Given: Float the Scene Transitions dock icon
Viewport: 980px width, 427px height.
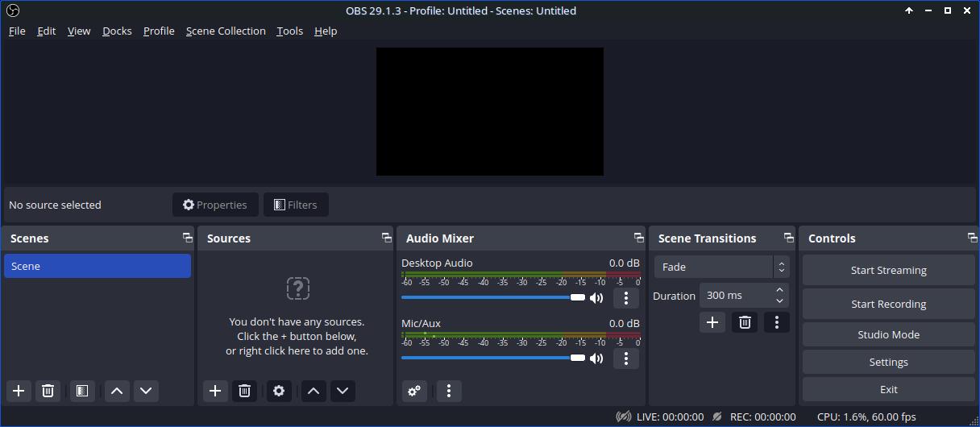Looking at the screenshot, I should tap(788, 238).
